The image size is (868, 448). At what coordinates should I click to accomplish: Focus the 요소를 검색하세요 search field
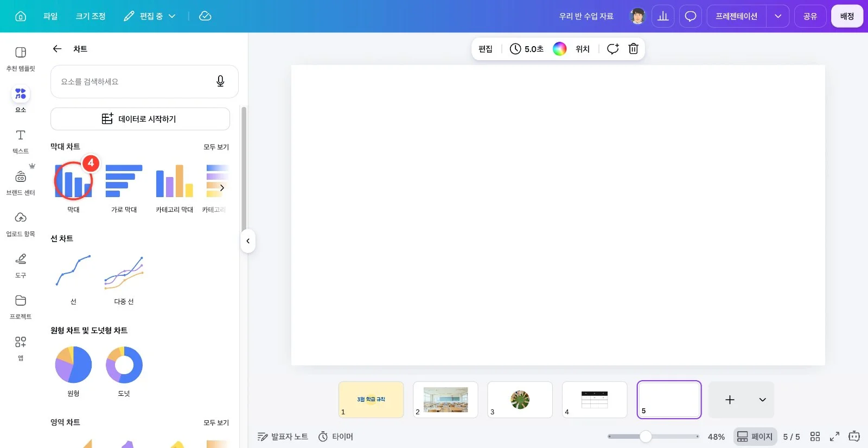tap(144, 81)
